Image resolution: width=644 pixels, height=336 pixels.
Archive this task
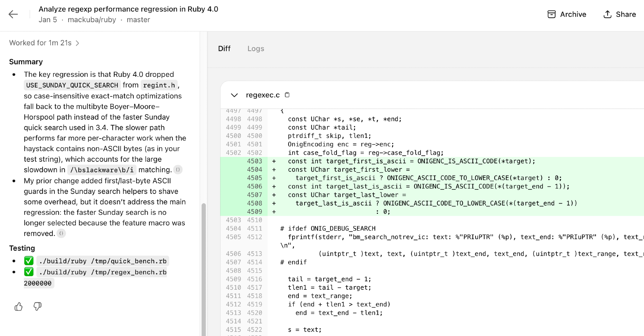click(567, 14)
